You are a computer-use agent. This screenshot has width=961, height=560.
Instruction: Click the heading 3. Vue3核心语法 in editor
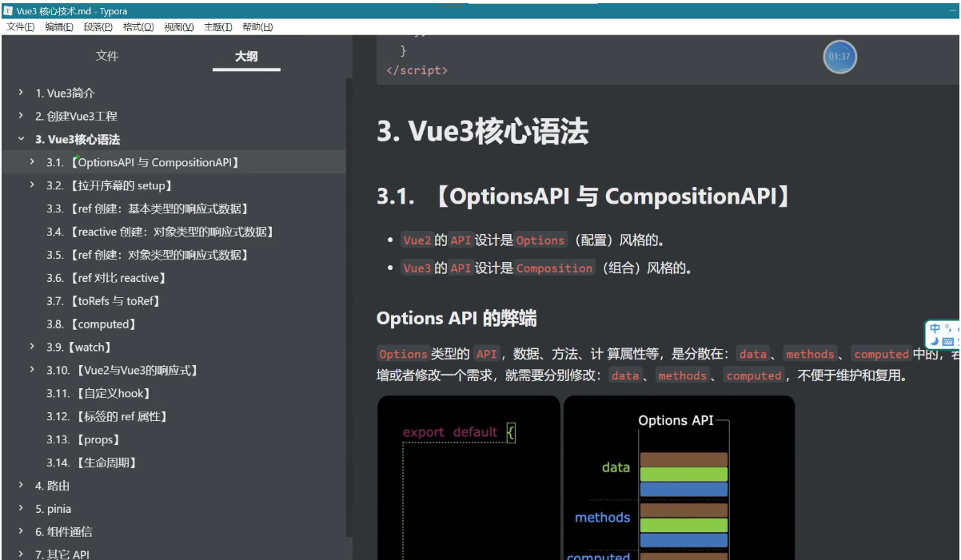click(x=483, y=132)
